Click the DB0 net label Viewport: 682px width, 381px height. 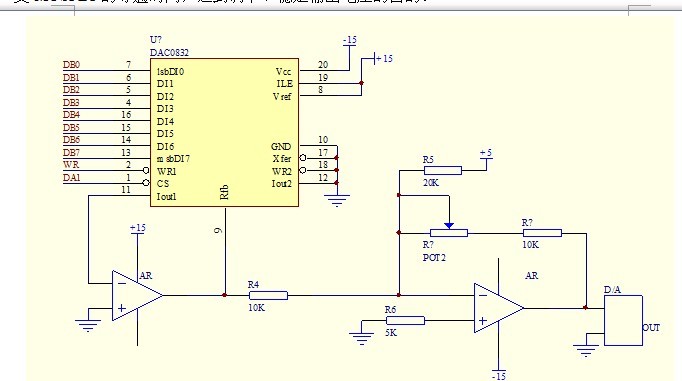[x=71, y=65]
